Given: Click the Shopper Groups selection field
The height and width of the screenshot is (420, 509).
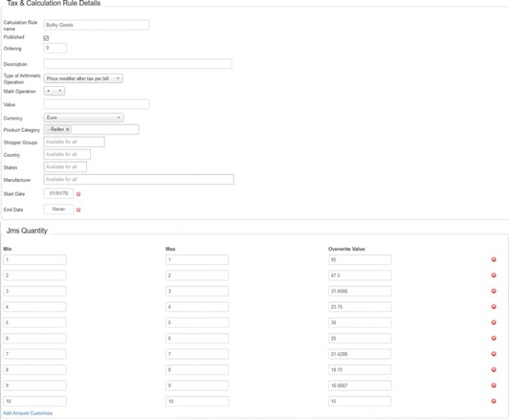Looking at the screenshot, I should click(x=74, y=142).
